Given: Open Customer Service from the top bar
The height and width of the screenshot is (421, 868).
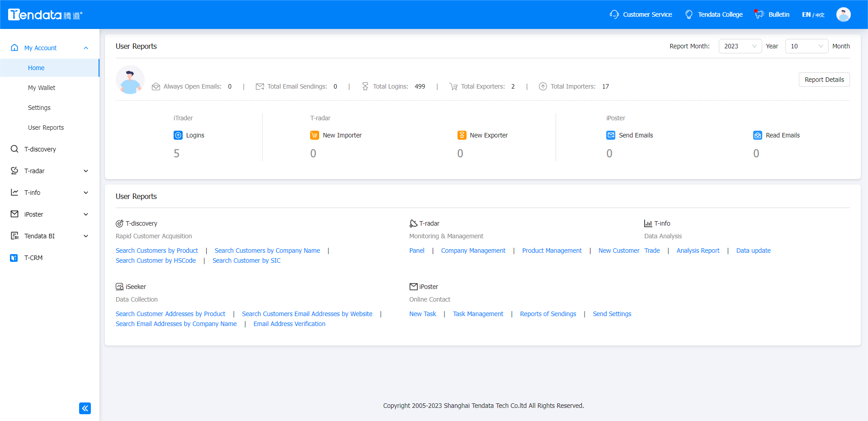Looking at the screenshot, I should [x=641, y=14].
